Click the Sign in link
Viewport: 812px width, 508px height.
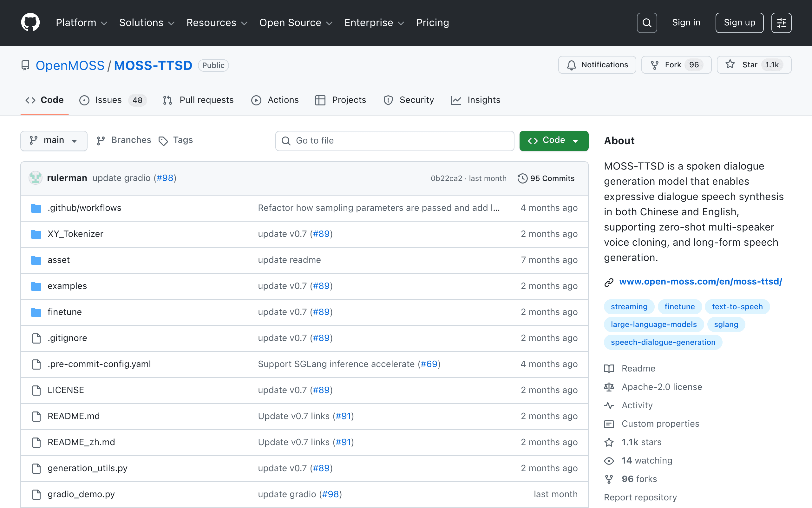coord(686,23)
